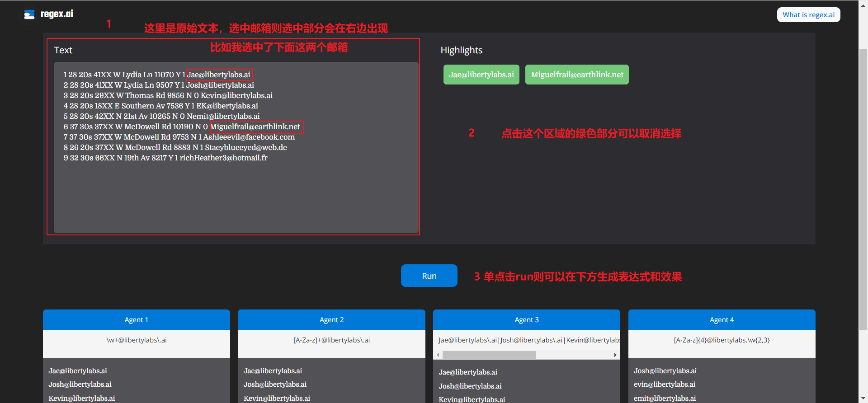This screenshot has width=868, height=403.
Task: Click the blue Run button
Action: 429,276
